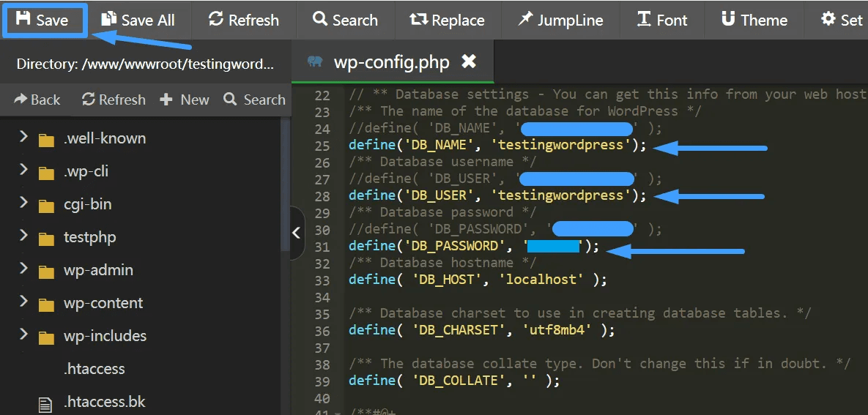The image size is (868, 415).
Task: Expand the wp-includes folder chevron
Action: click(23, 334)
